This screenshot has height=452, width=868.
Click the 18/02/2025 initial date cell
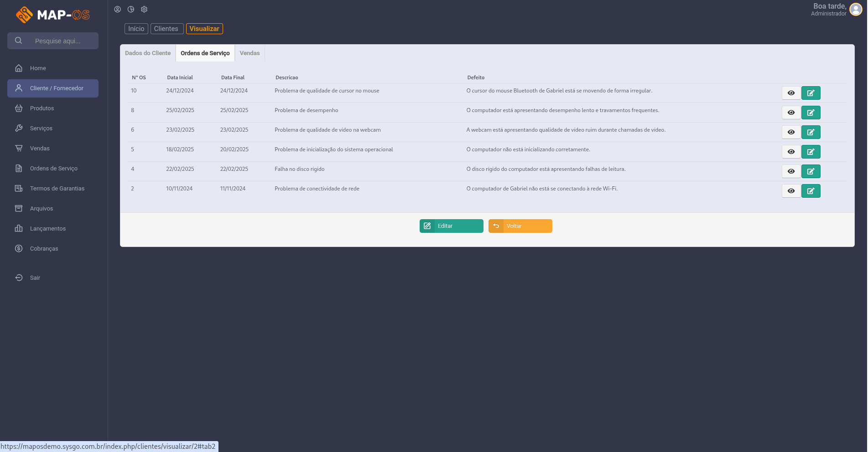coord(180,149)
